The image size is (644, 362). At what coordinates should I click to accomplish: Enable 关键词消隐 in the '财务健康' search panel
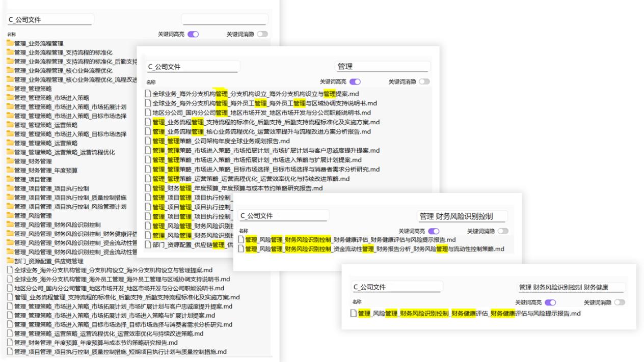click(x=620, y=302)
